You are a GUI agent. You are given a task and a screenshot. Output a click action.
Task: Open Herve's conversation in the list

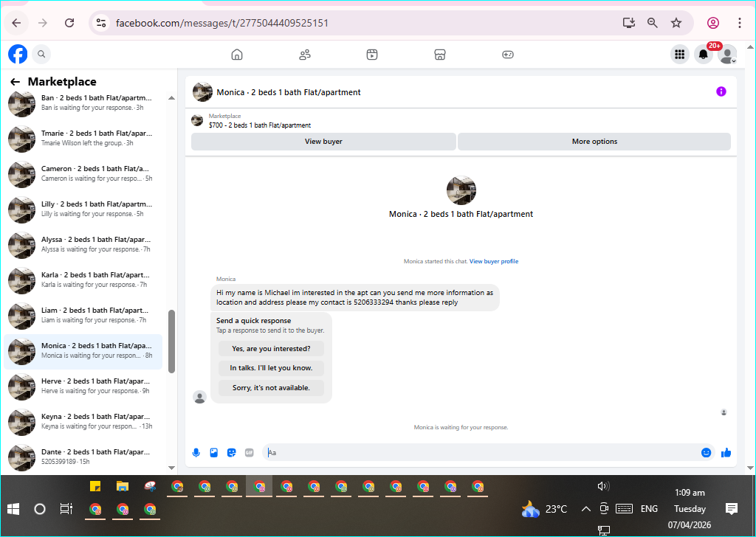(x=83, y=387)
